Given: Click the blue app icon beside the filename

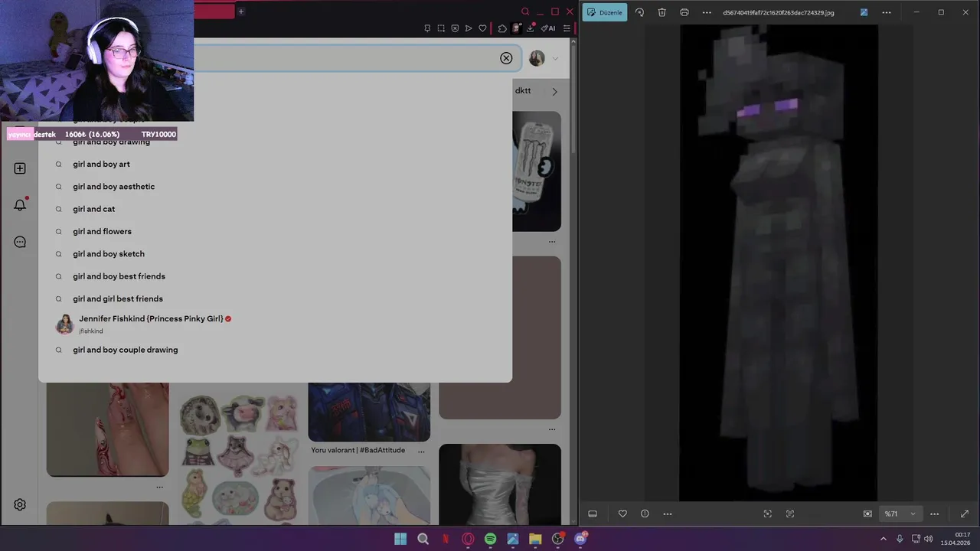Looking at the screenshot, I should click(864, 12).
